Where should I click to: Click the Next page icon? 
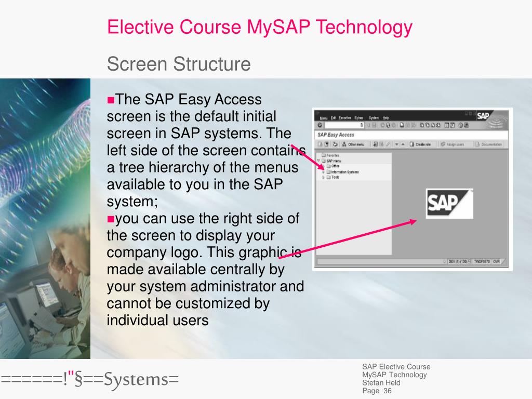tap(433, 125)
